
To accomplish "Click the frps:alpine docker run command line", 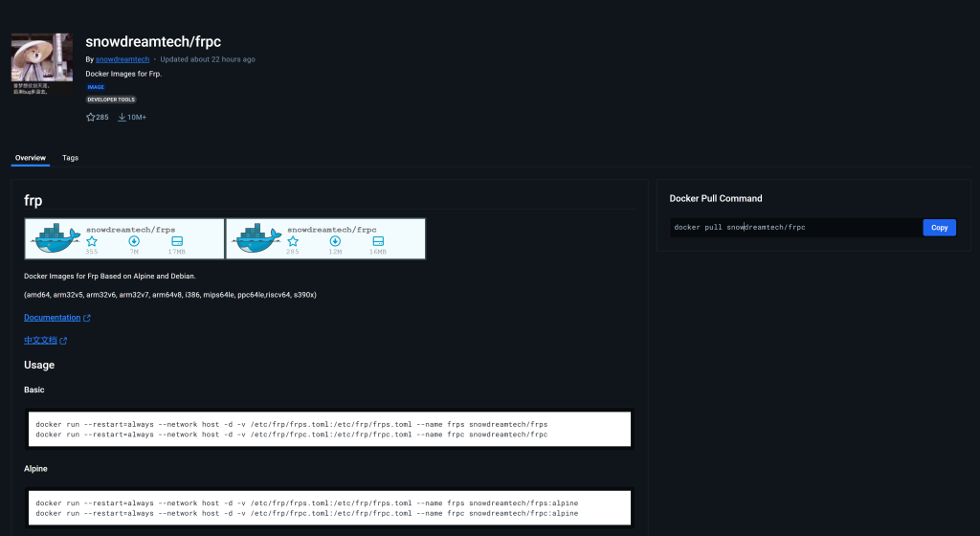I will click(x=307, y=502).
